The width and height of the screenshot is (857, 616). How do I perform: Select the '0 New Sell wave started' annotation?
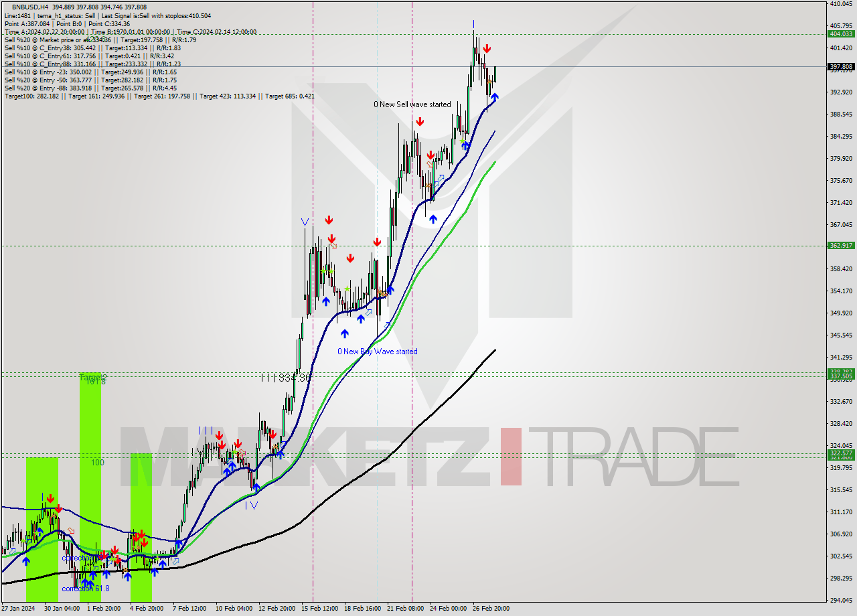point(412,104)
